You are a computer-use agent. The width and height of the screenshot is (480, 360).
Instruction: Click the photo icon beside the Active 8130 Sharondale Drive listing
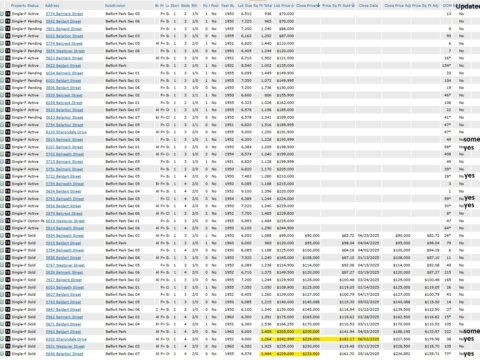tap(8, 132)
